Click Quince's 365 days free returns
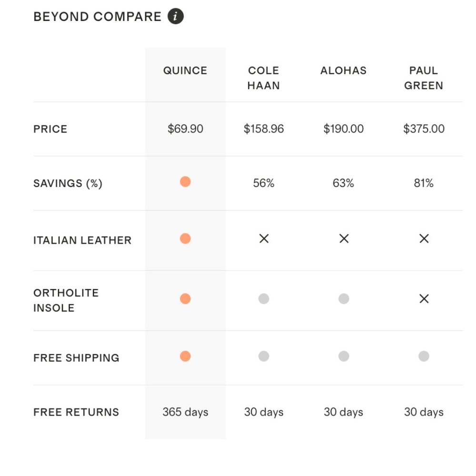476x476 pixels. point(185,412)
